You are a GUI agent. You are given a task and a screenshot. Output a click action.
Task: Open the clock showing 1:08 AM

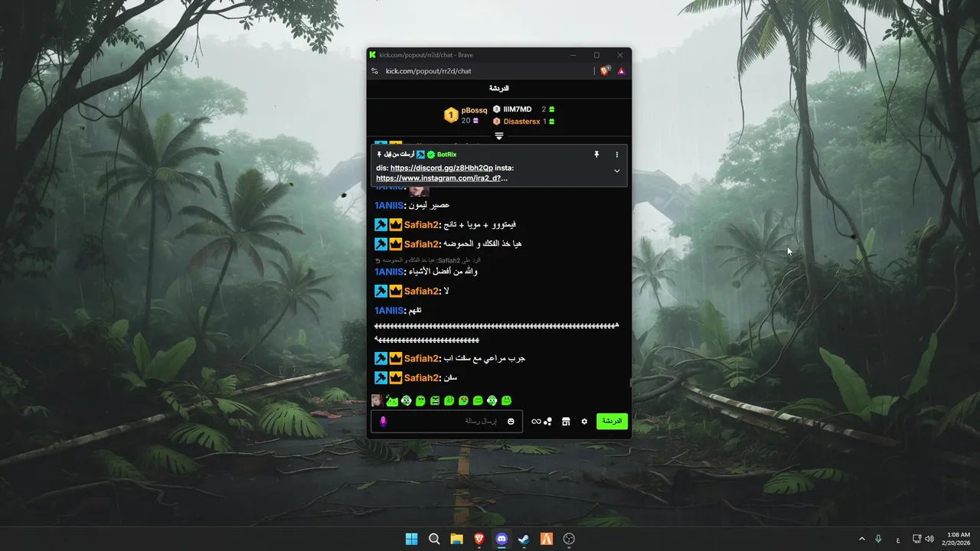click(958, 539)
